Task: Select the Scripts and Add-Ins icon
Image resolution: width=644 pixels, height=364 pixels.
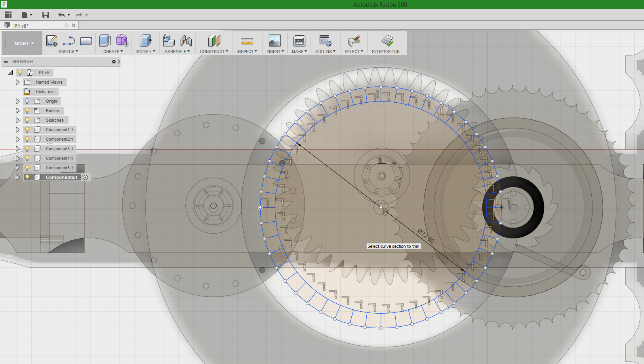Action: coord(325,40)
